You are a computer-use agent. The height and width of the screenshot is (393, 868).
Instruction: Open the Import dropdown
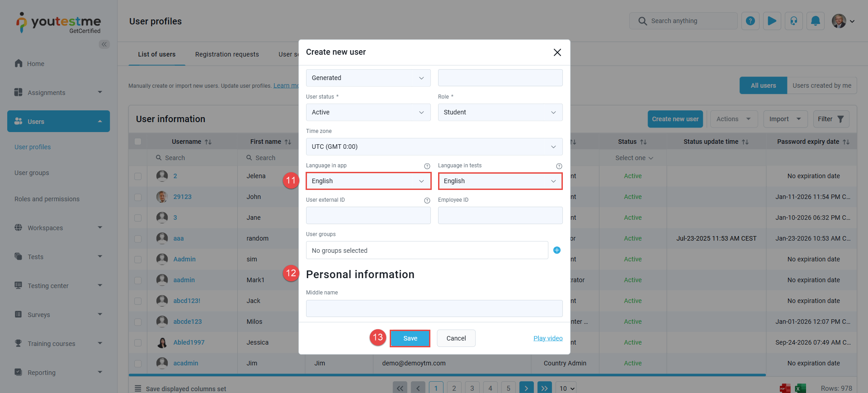(785, 119)
